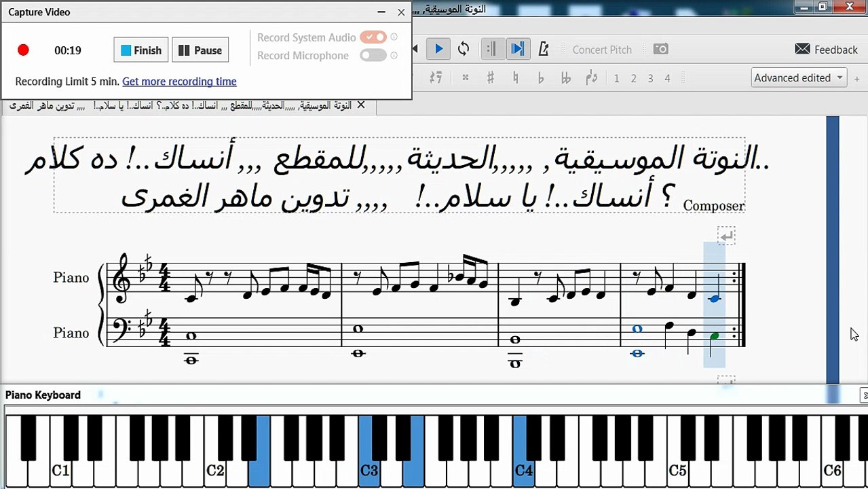Viewport: 868px width, 489px height.
Task: Click the system break arrow icon
Action: coord(726,236)
